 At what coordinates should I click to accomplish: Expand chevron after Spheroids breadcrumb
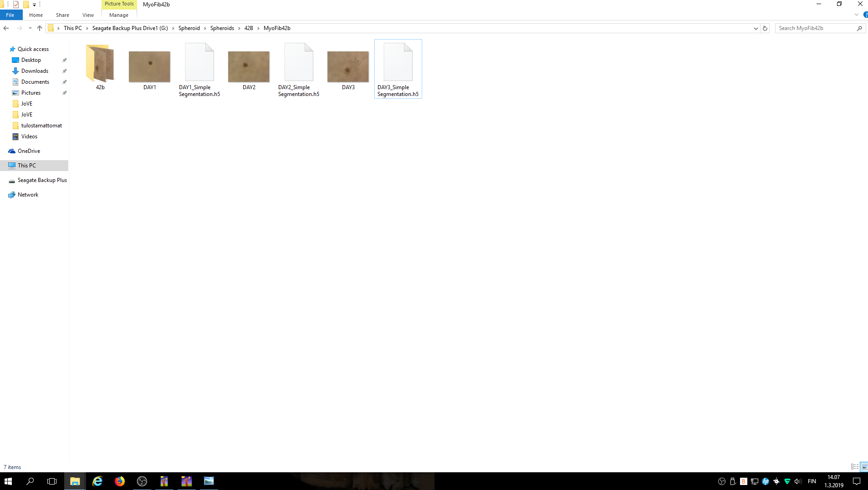[x=239, y=28]
